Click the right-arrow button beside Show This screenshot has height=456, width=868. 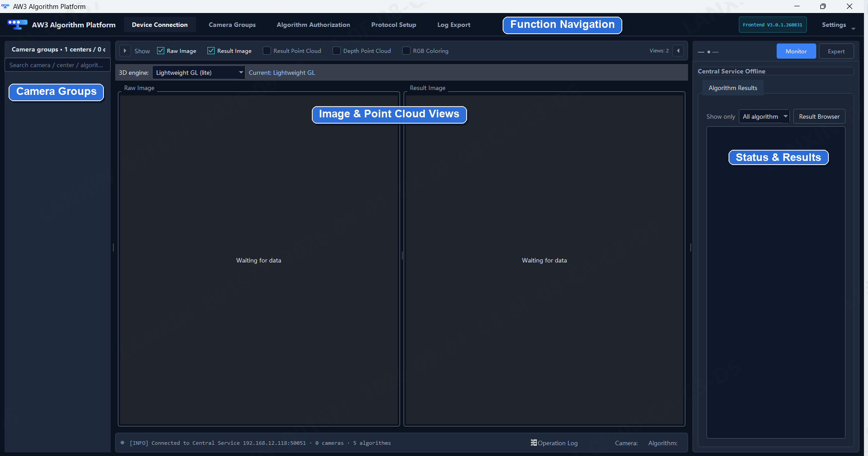coord(125,51)
